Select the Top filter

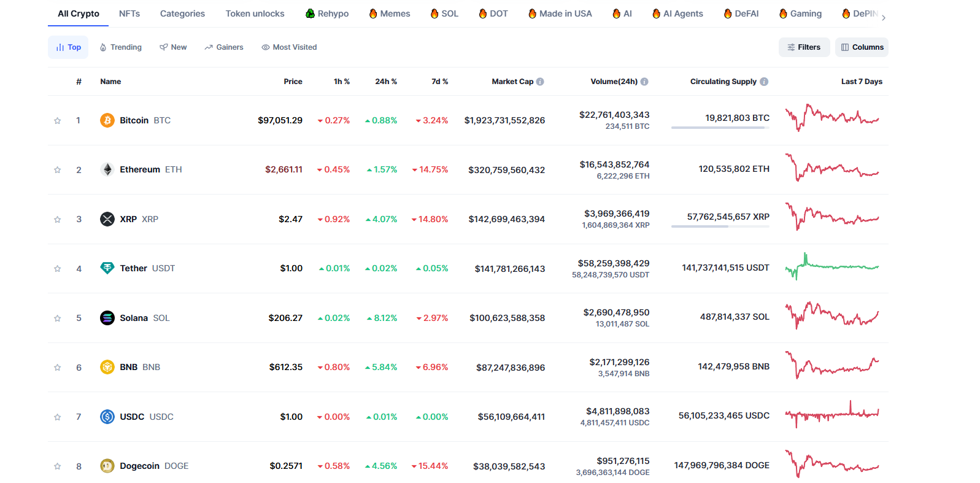(68, 47)
